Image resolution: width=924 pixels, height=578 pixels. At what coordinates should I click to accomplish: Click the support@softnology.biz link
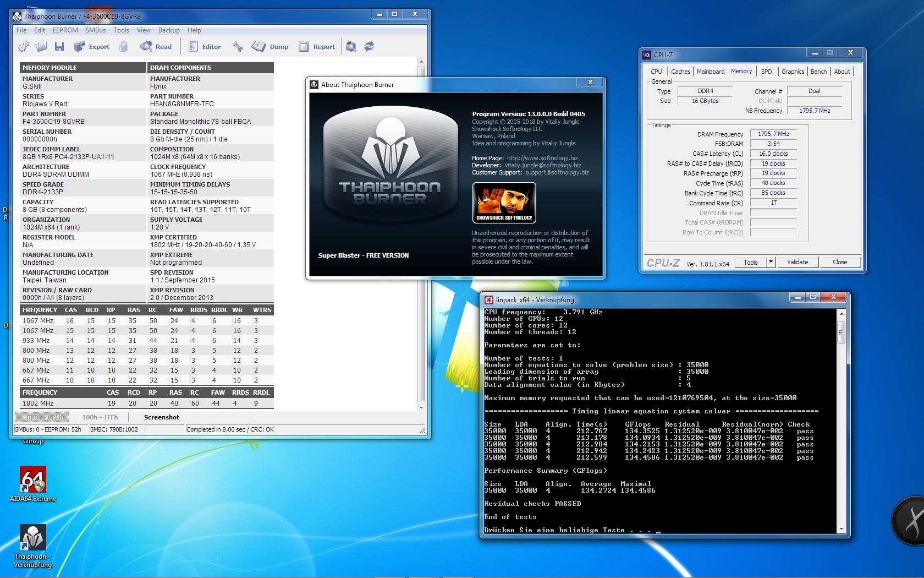[557, 172]
